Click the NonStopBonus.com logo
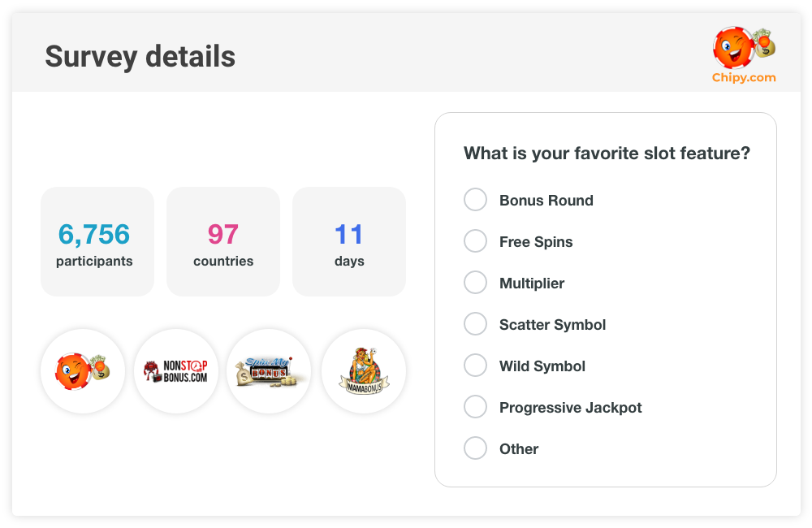The image size is (812, 528). pos(176,371)
